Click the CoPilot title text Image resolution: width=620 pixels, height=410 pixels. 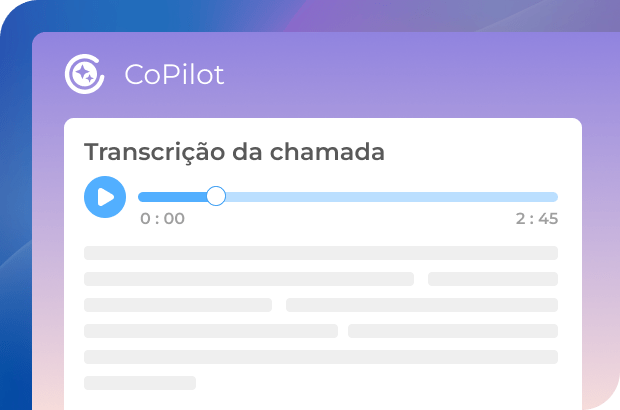pyautogui.click(x=174, y=75)
